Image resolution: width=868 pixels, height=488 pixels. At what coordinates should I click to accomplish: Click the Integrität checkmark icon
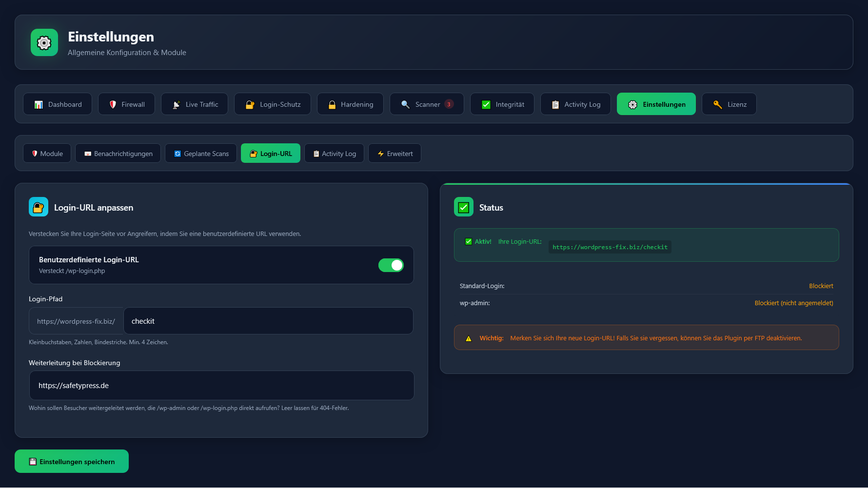click(486, 104)
